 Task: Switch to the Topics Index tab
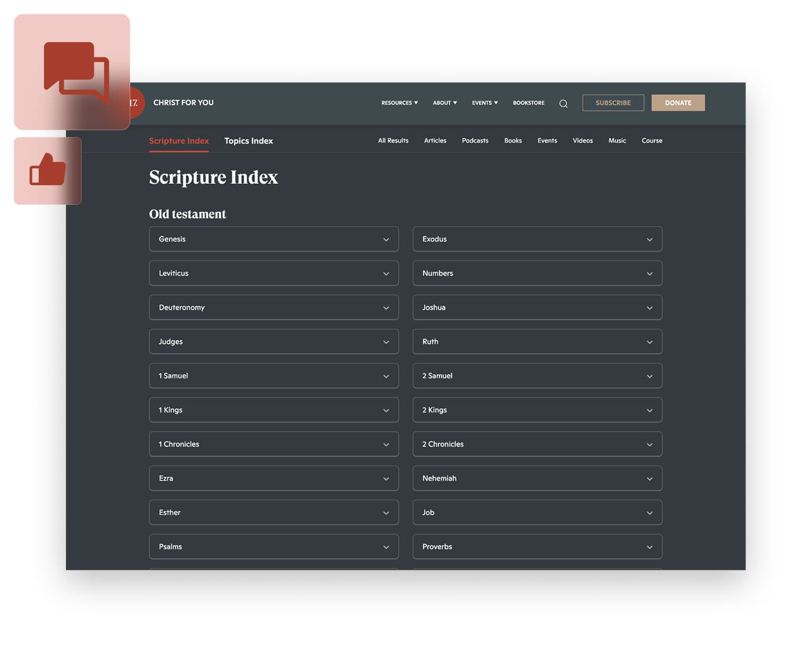(x=248, y=141)
